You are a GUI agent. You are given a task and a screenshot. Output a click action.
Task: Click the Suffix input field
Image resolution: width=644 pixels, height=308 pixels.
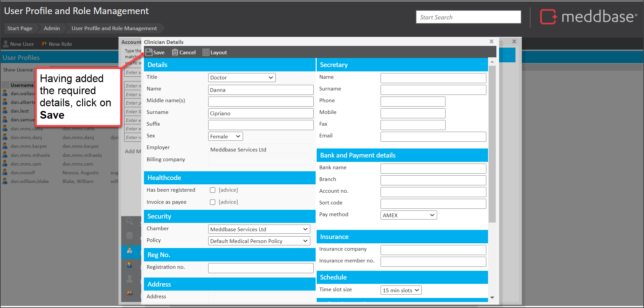(261, 125)
